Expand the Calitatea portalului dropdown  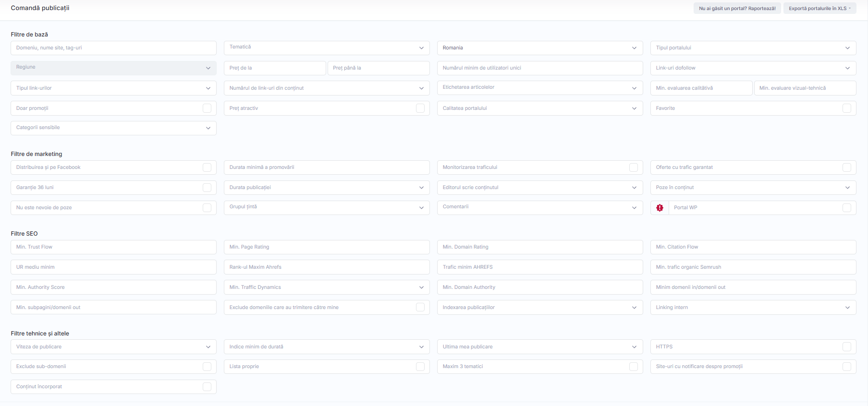(540, 108)
